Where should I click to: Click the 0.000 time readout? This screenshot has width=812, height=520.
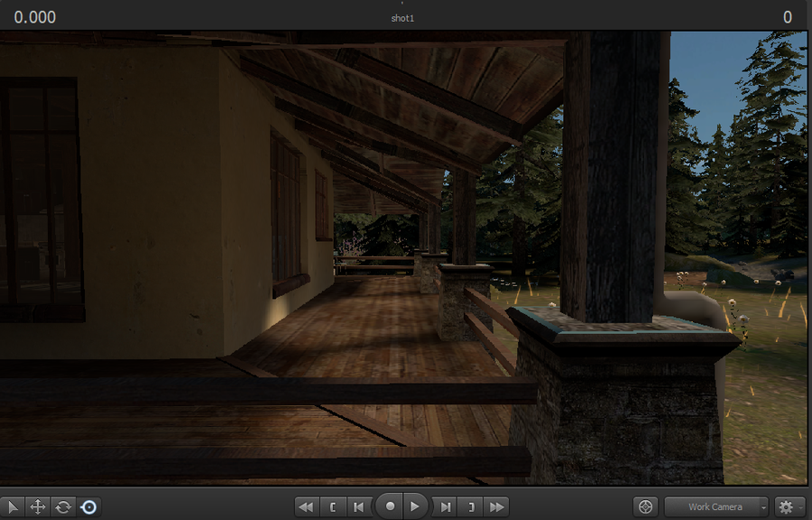point(34,17)
